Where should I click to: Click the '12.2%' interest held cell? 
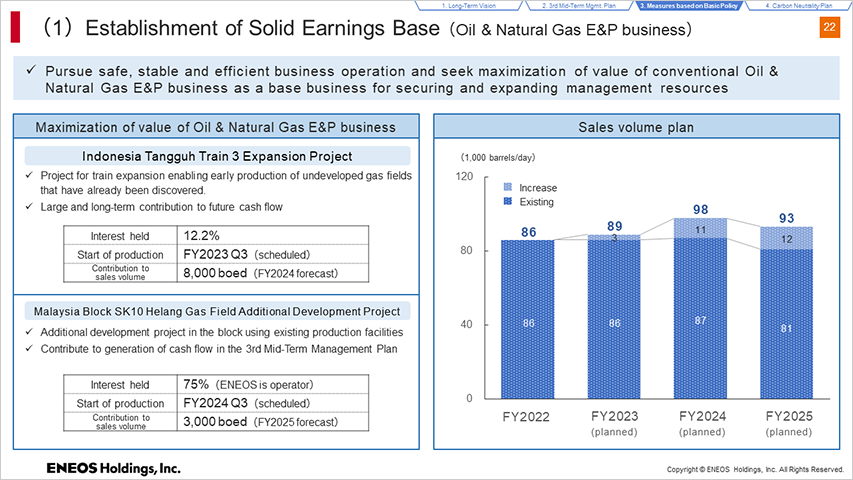tap(273, 236)
